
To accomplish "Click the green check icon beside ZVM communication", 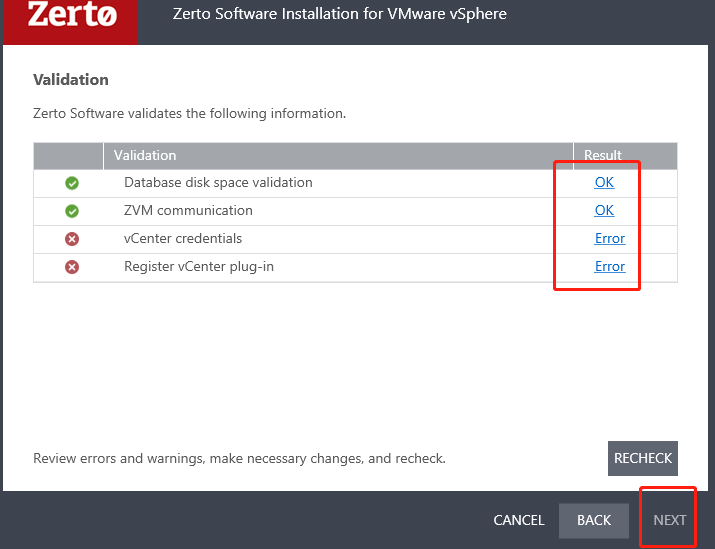I will pos(72,211).
